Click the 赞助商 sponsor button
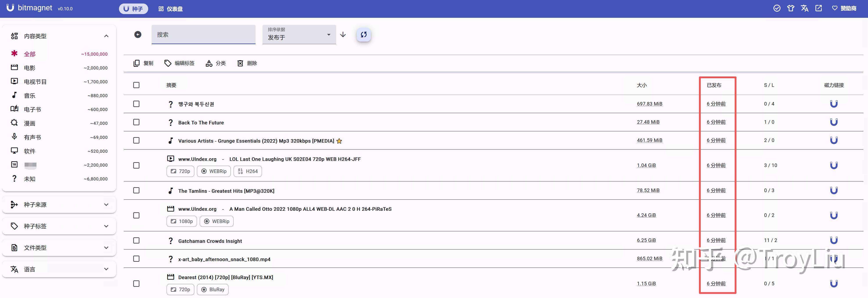 844,8
